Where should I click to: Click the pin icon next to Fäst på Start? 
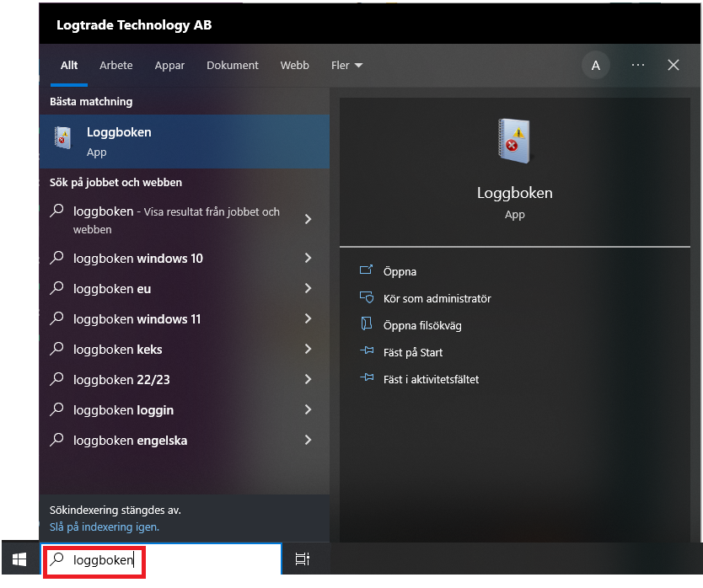click(x=367, y=350)
